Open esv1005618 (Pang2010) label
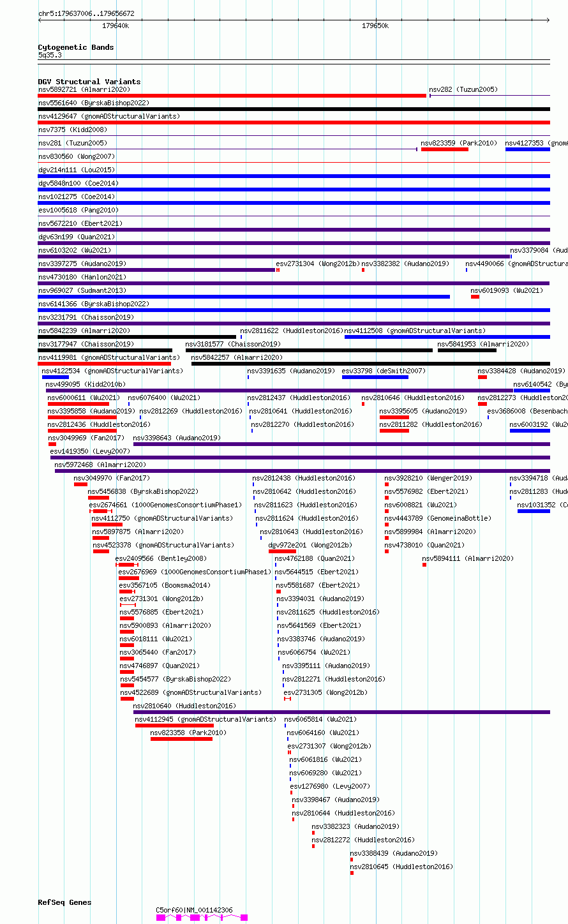Image resolution: width=568 pixels, height=924 pixels. pos(78,211)
